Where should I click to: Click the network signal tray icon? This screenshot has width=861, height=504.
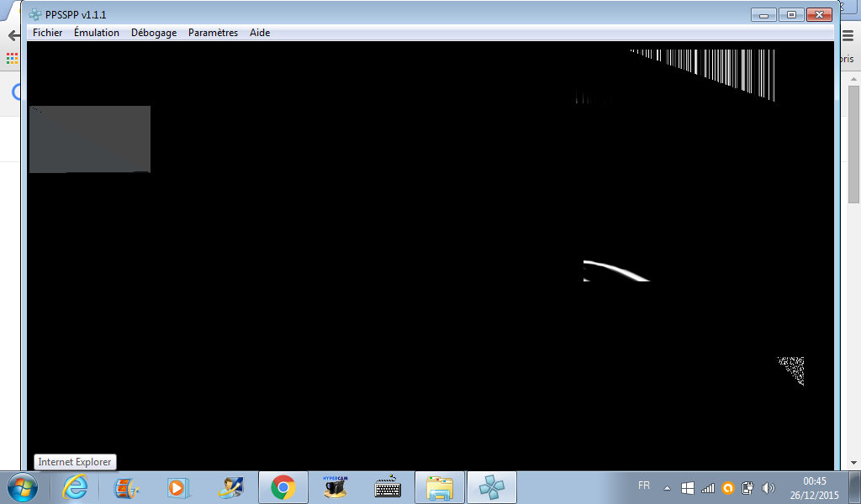(x=707, y=488)
